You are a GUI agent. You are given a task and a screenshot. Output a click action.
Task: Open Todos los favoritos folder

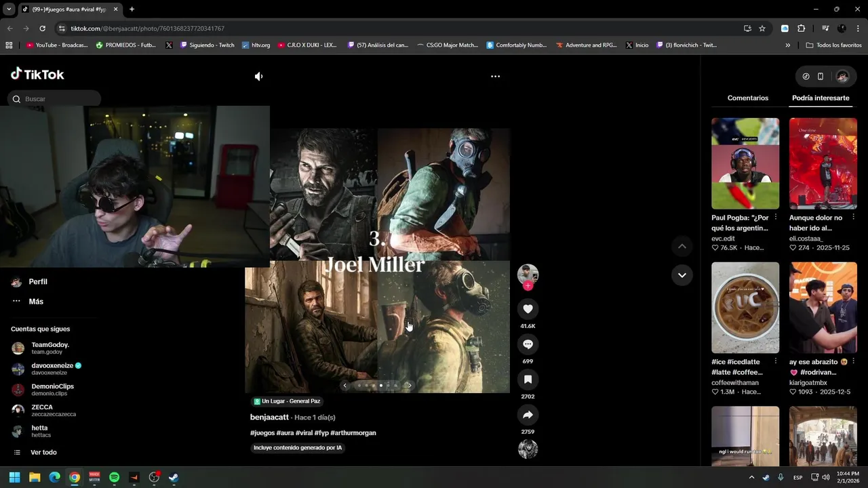(x=833, y=45)
